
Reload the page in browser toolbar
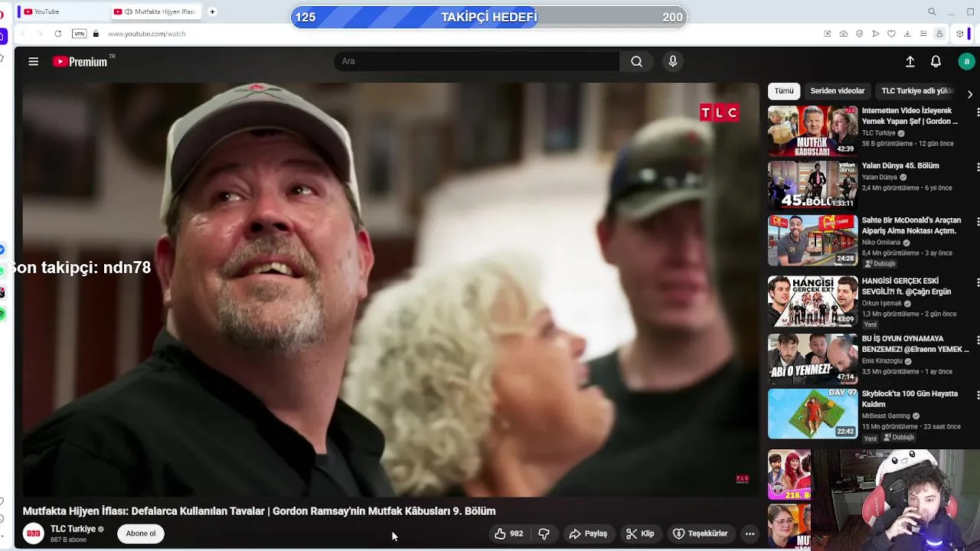(57, 34)
